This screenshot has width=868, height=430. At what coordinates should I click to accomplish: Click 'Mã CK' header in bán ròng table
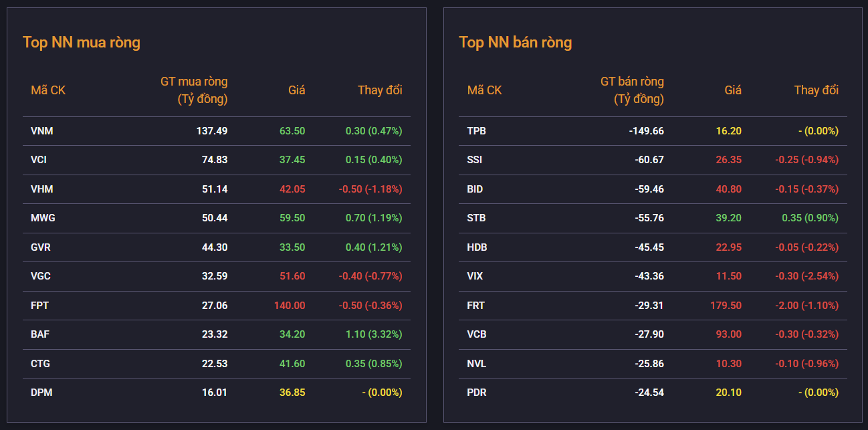click(484, 90)
